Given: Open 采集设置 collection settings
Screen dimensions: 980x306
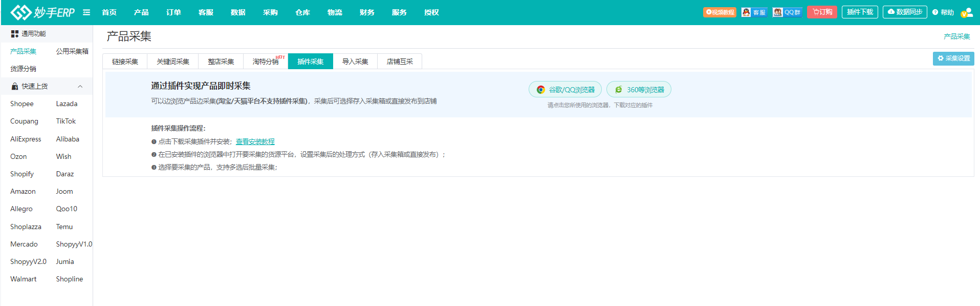Looking at the screenshot, I should coord(953,58).
